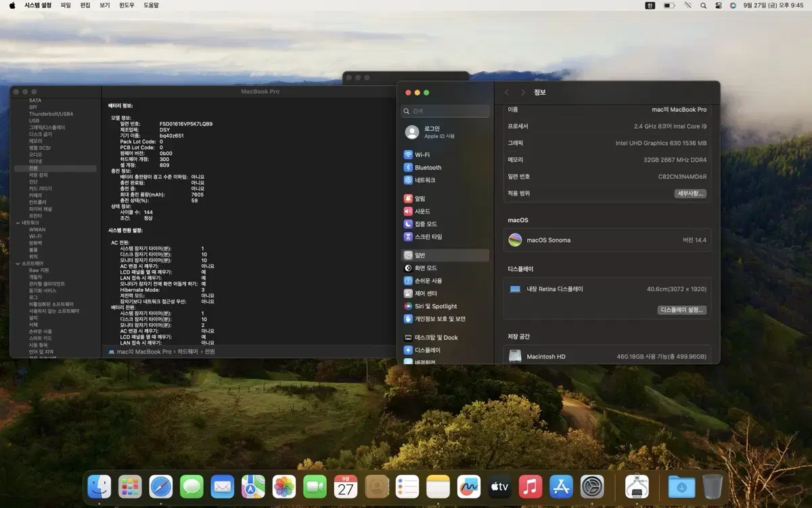Open Bluetooth settings in the sidebar
This screenshot has width=812, height=508.
point(446,167)
